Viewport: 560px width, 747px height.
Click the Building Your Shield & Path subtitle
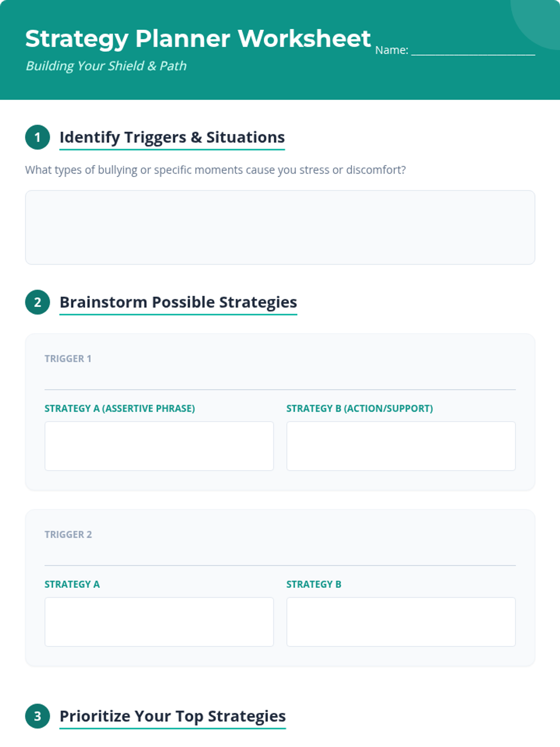tap(106, 66)
